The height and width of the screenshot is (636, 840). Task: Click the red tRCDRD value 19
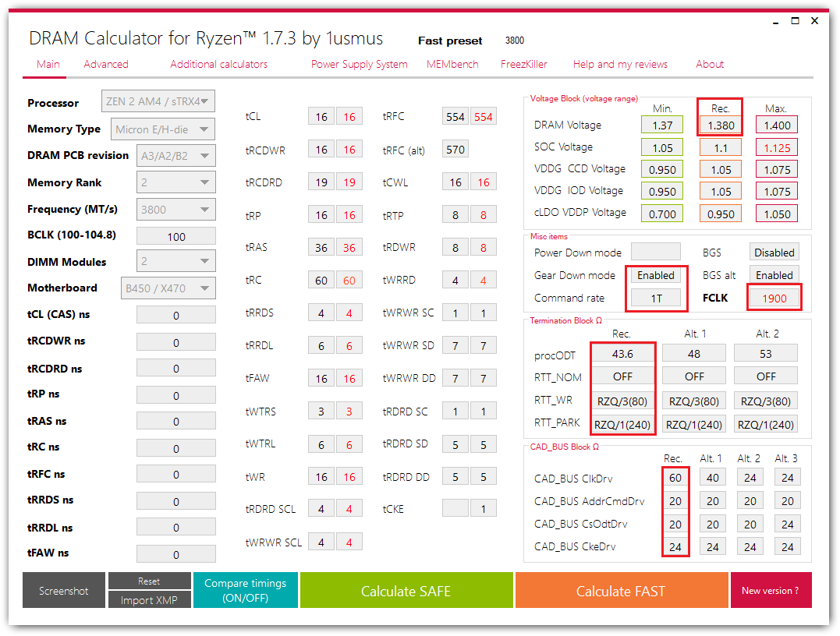click(x=349, y=182)
